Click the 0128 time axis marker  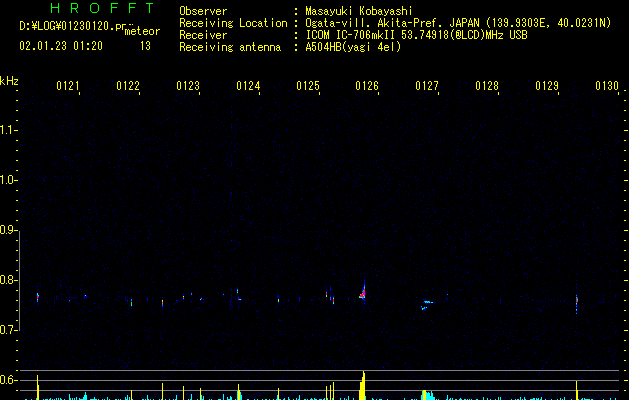(x=487, y=86)
